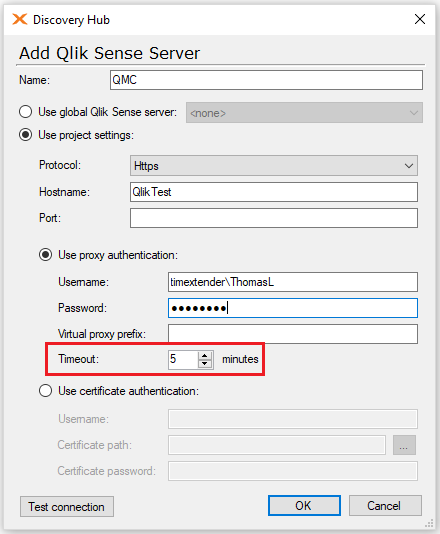440x534 pixels.
Task: Click the Test connection button
Action: pos(67,507)
